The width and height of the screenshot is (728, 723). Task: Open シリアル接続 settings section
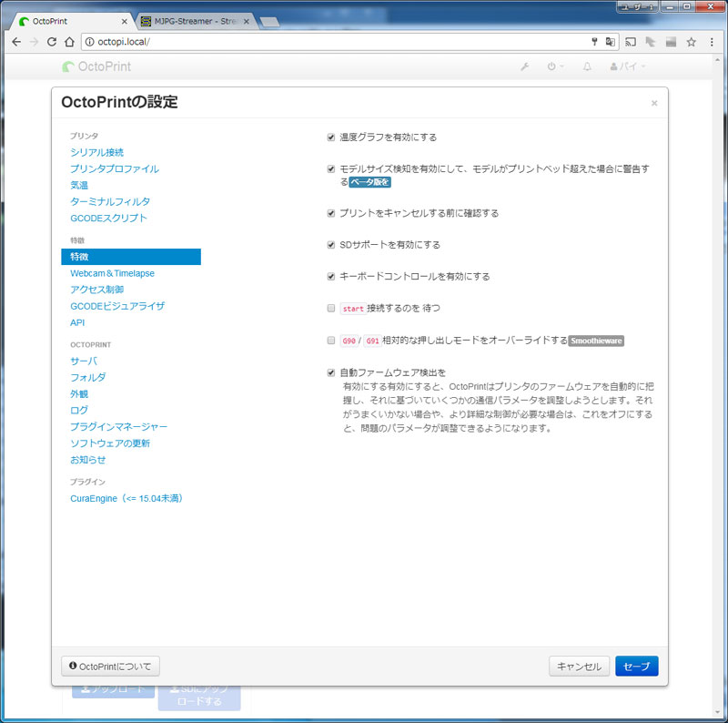pyautogui.click(x=97, y=152)
